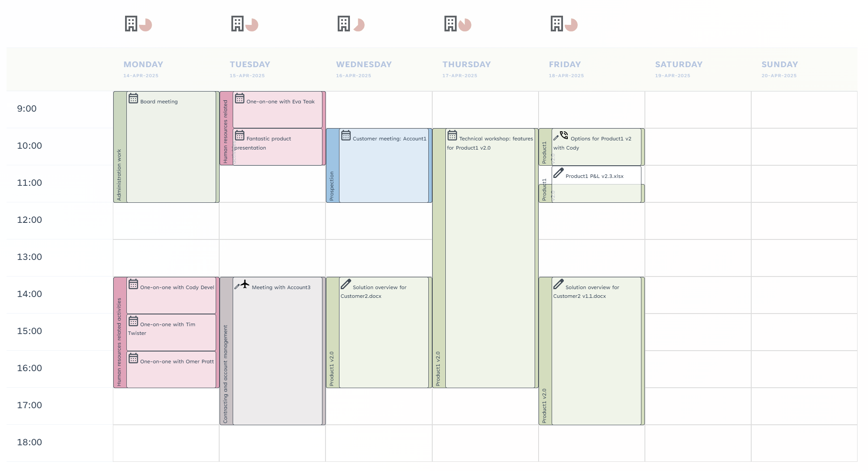Click the MONDAY column header
The width and height of the screenshot is (868, 471).
[x=143, y=65]
